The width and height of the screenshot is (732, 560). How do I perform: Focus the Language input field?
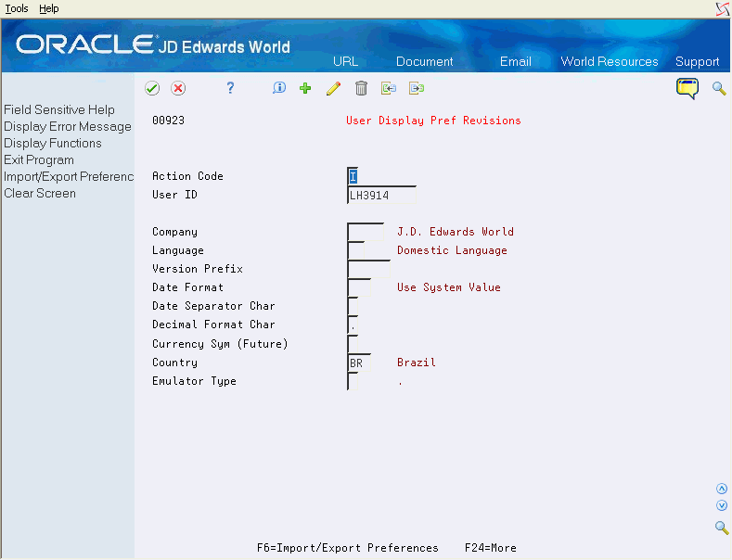[356, 250]
